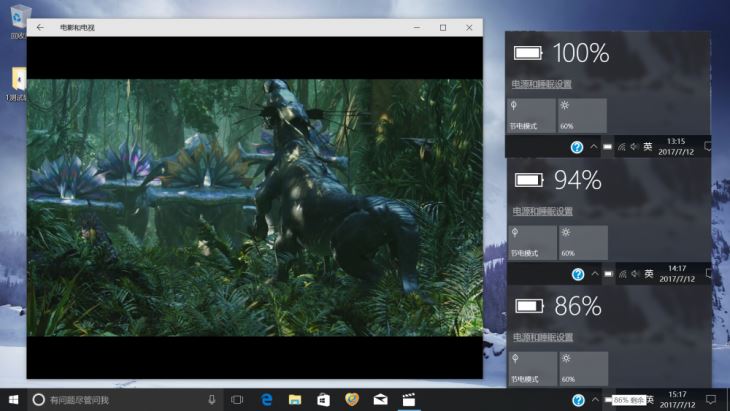Open File Explorer from the taskbar
This screenshot has height=411, width=730.
click(x=295, y=400)
